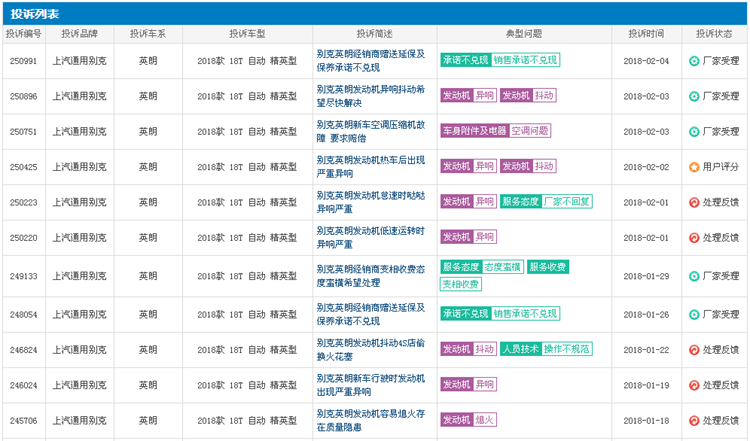Click 厂家受理 icon in row 249133

point(694,276)
